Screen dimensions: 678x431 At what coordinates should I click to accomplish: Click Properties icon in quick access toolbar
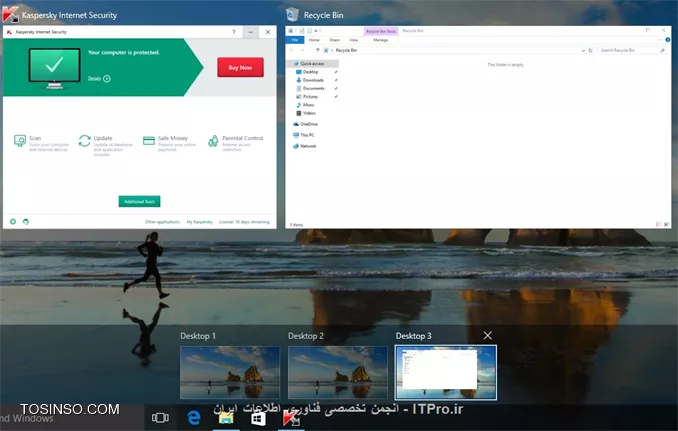coord(302,31)
